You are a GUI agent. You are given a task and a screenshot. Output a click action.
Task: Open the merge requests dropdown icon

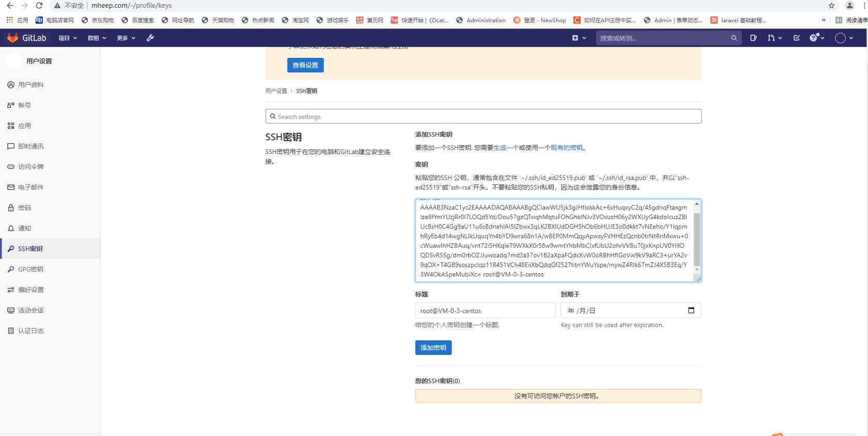point(774,38)
